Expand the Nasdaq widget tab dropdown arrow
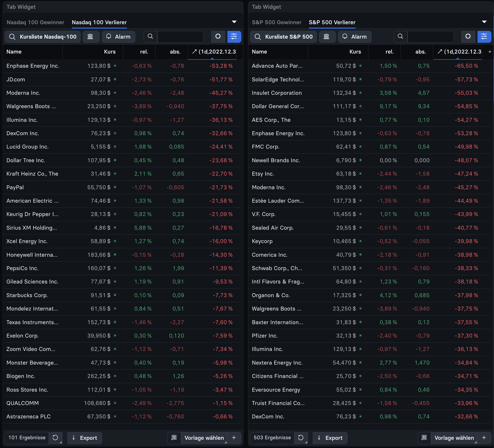Image resolution: width=494 pixels, height=448 pixels. (234, 22)
